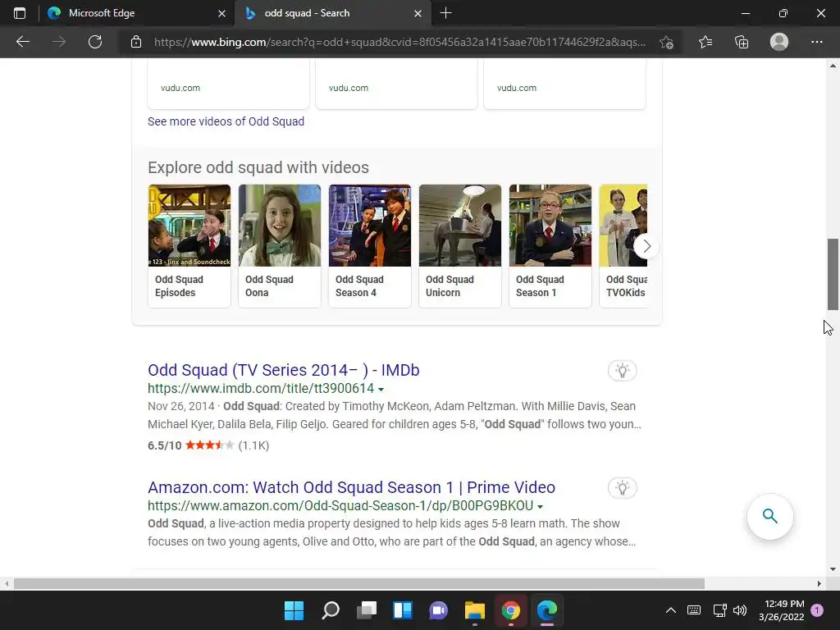This screenshot has width=840, height=630.
Task: Open Edge settings and more menu
Action: [x=816, y=42]
